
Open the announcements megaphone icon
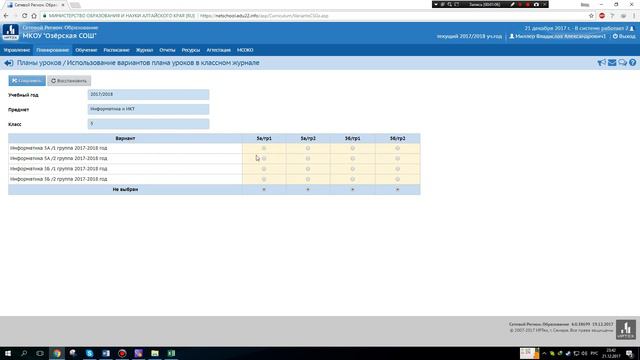pos(601,62)
